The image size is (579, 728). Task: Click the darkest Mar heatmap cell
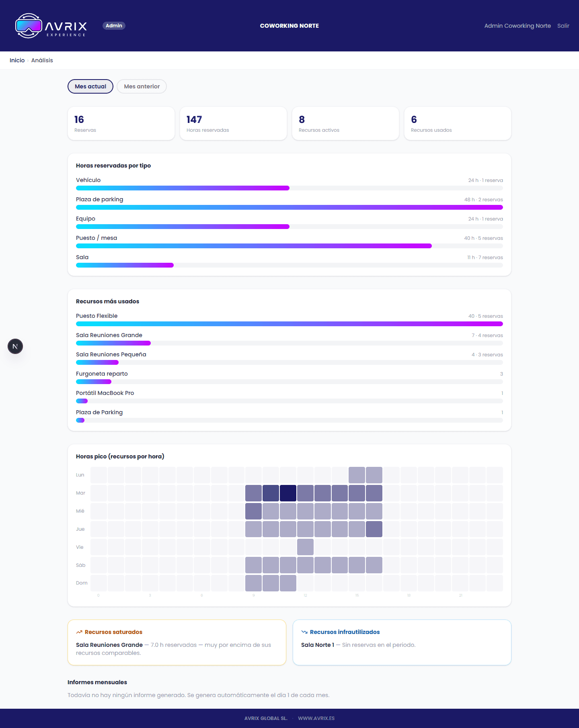(x=288, y=493)
